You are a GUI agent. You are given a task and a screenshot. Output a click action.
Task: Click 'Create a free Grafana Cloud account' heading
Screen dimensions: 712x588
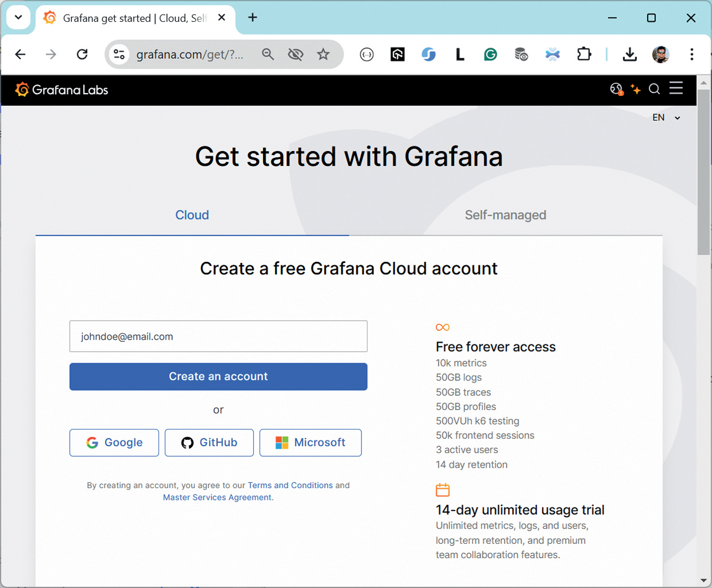pyautogui.click(x=349, y=268)
